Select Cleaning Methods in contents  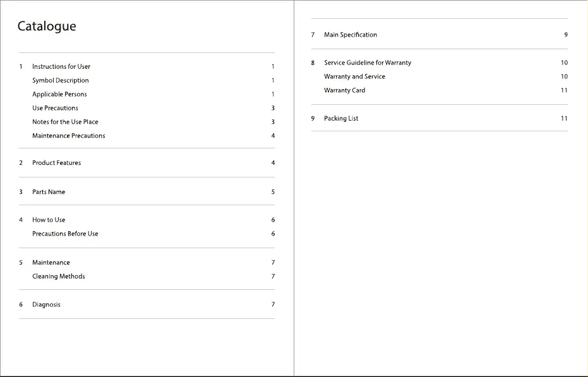pos(59,277)
